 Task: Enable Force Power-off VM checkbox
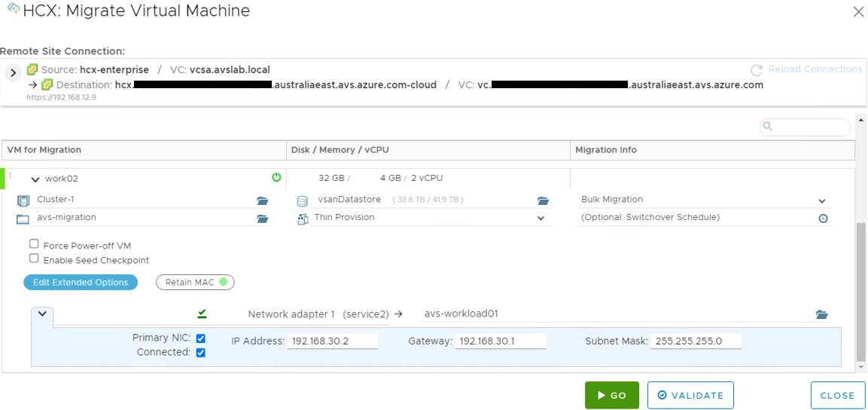35,243
